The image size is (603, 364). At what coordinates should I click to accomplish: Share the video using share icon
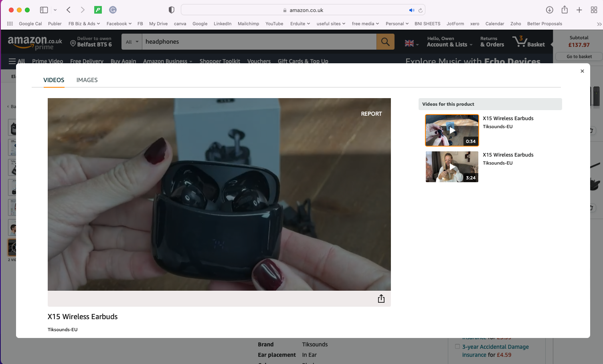[x=381, y=299]
